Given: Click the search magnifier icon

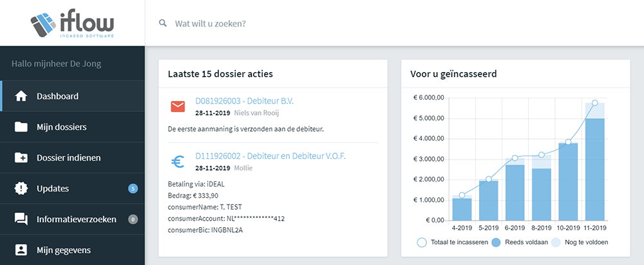Looking at the screenshot, I should pyautogui.click(x=163, y=24).
